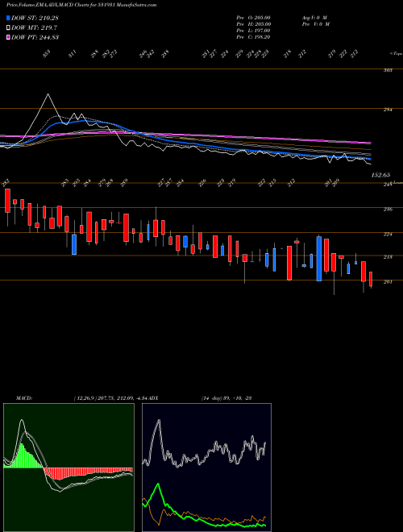Click the 152.65 value below the EMA chart
Screen dimensions: 403x532
point(381,175)
